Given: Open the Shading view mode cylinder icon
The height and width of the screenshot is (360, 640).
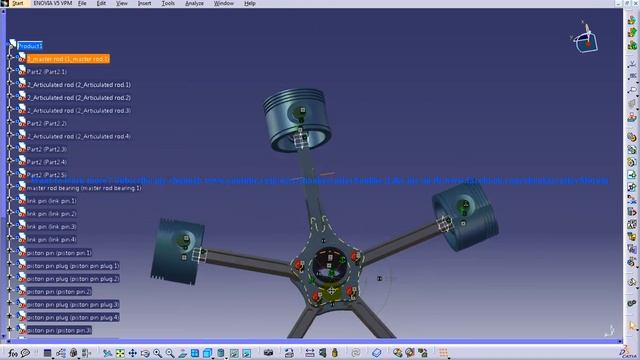Looking at the screenshot, I should coord(221,353).
